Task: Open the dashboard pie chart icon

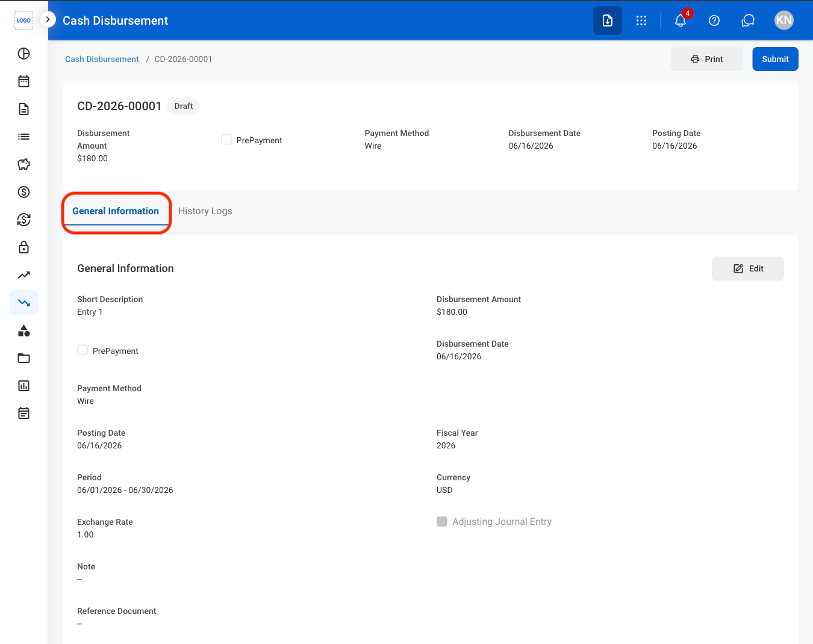Action: [23, 54]
